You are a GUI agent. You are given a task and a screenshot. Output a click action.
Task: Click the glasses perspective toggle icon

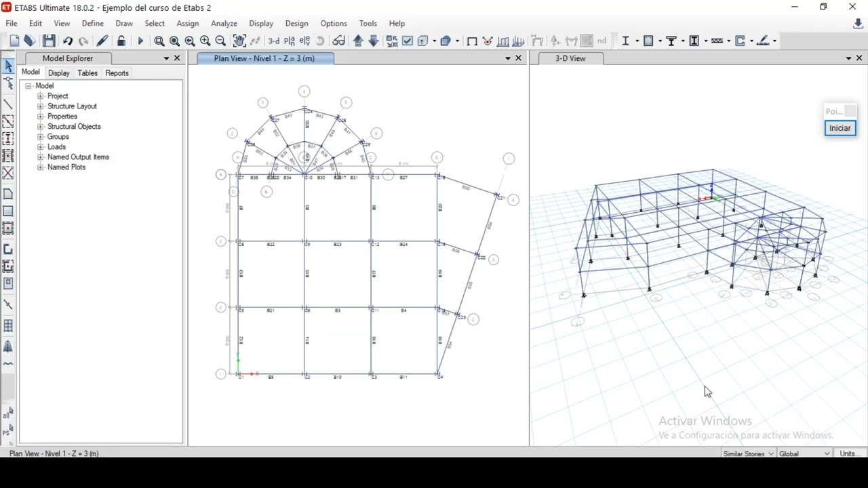point(339,41)
